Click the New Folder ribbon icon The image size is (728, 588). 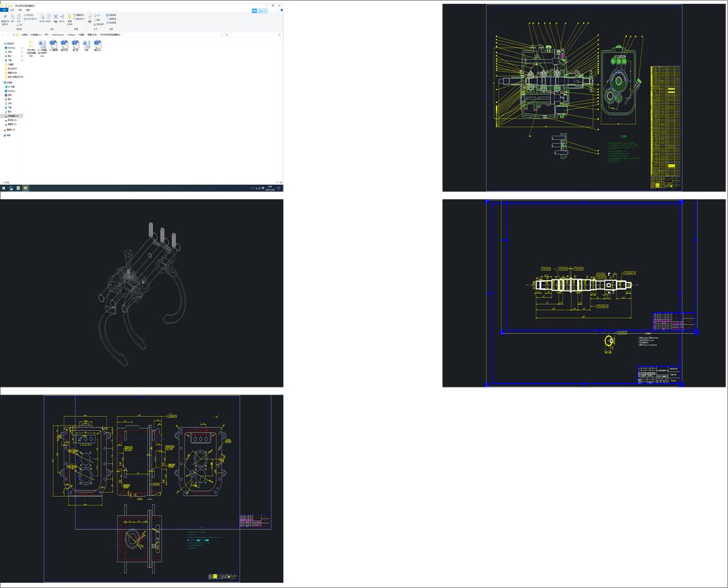point(70,18)
